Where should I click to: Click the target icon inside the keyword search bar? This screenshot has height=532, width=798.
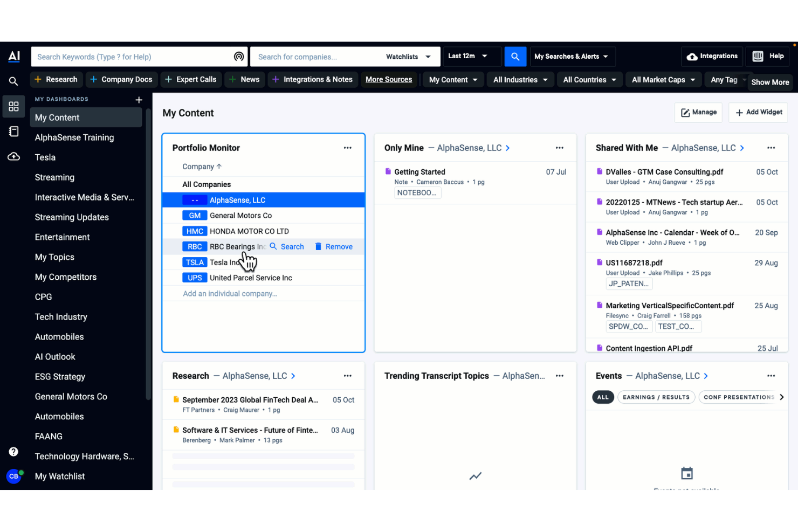pos(239,56)
